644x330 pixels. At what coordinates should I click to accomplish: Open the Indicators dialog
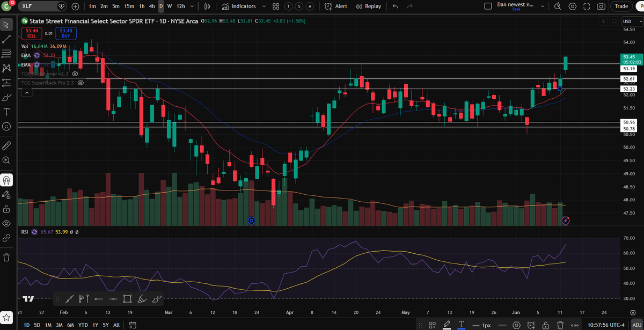click(239, 6)
